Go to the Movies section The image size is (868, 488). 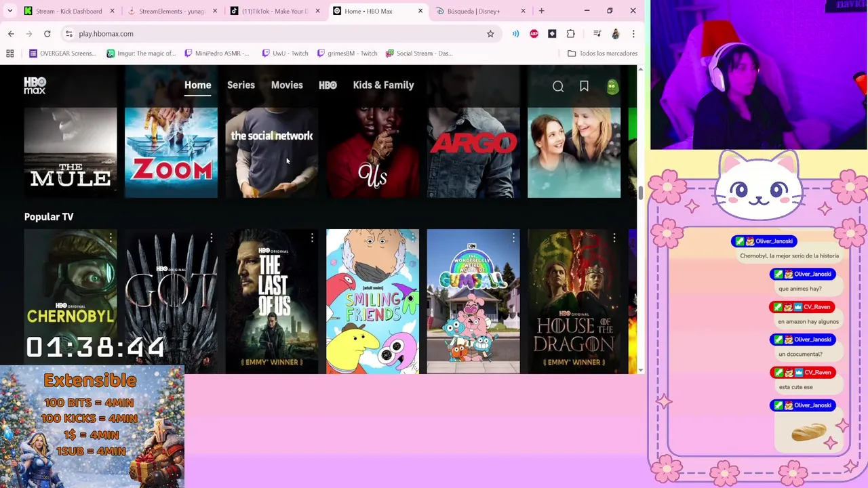coord(287,85)
